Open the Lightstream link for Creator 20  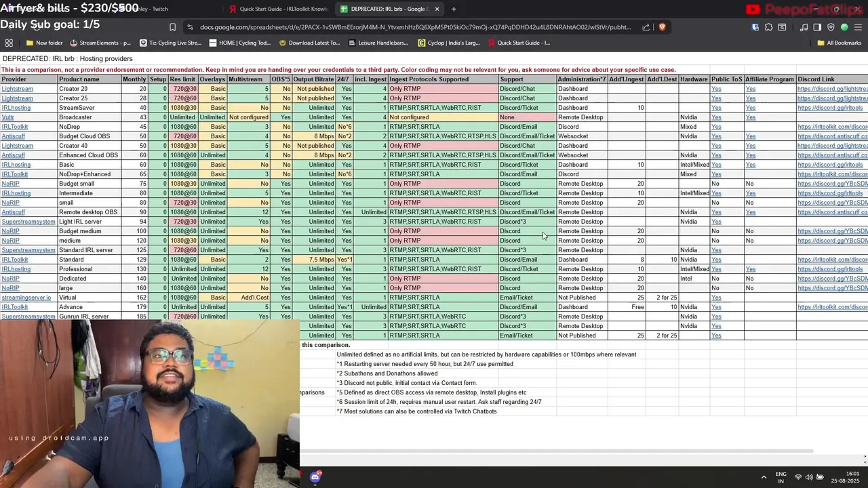[17, 89]
